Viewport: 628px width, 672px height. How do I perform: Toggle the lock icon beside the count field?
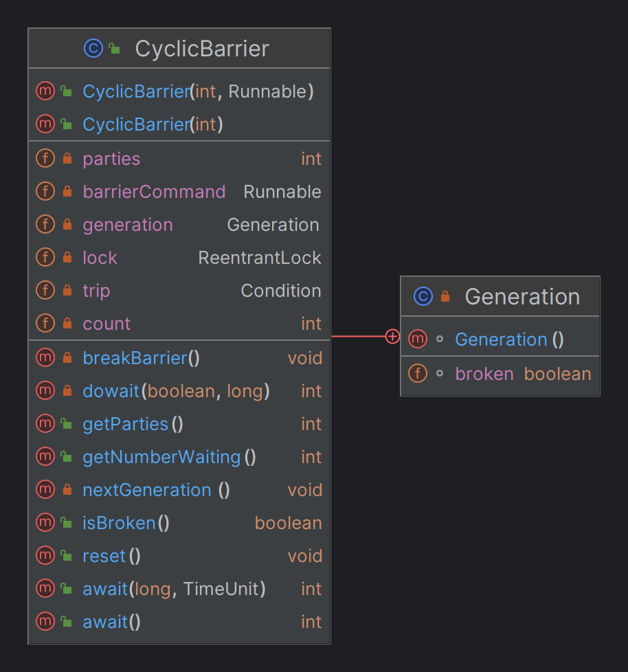65,323
